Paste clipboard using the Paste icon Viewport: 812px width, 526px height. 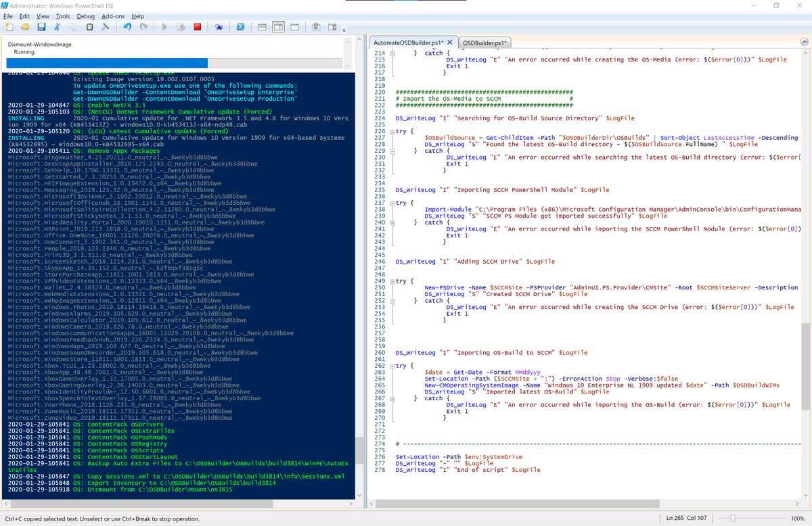pyautogui.click(x=89, y=27)
